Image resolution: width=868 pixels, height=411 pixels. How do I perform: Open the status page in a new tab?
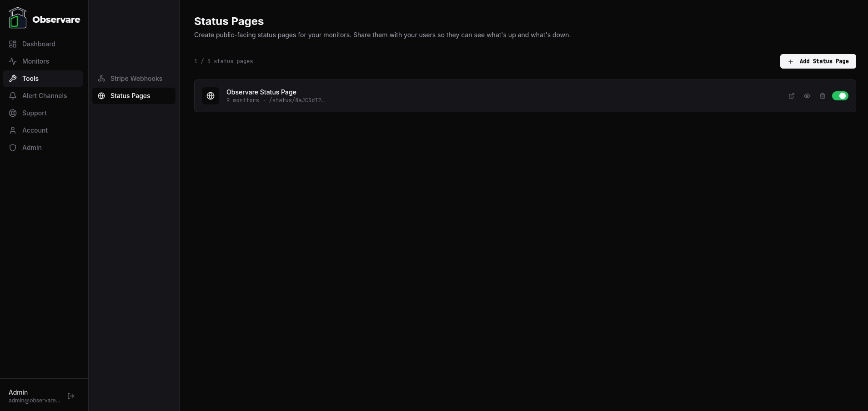792,96
